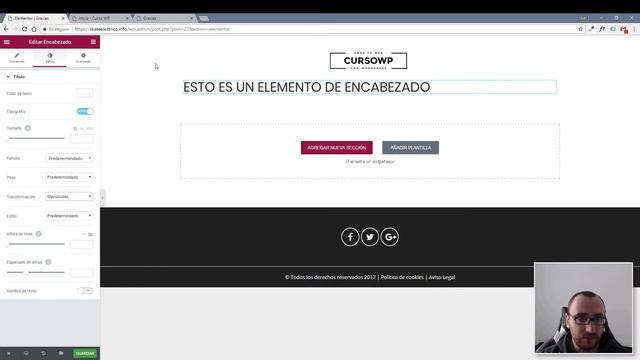
Task: Click the Tamaño responsive device icon
Action: pyautogui.click(x=75, y=129)
